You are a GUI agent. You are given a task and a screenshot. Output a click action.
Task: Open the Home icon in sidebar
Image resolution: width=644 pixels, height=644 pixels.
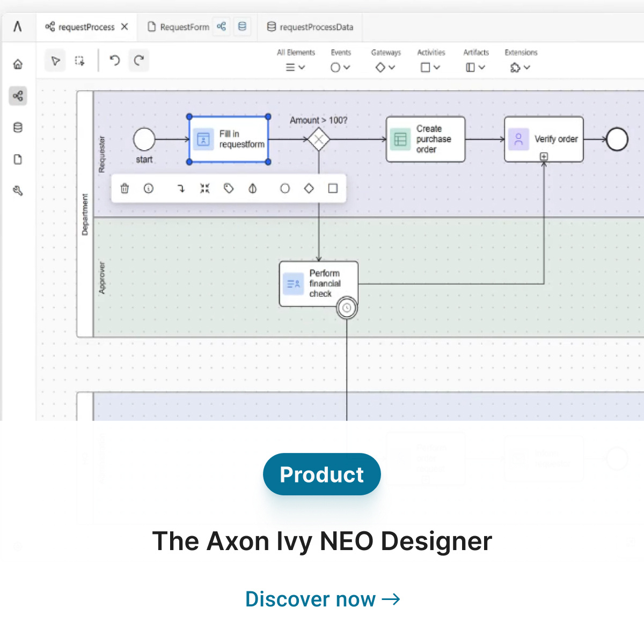tap(18, 64)
